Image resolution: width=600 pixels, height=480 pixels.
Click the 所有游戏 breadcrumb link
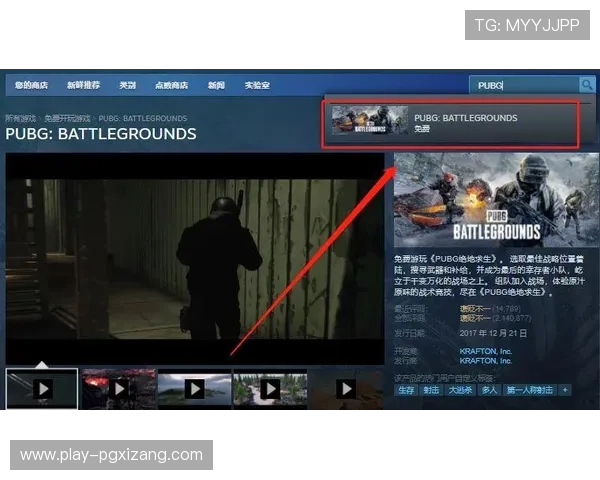tap(20, 118)
